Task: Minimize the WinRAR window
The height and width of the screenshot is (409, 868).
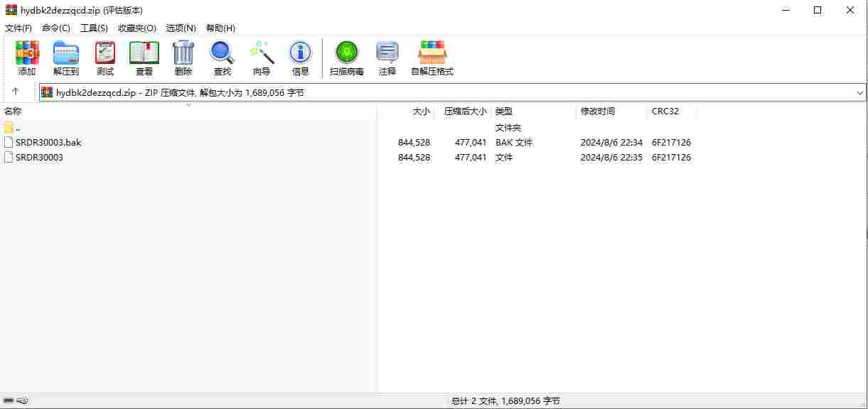Action: [786, 10]
